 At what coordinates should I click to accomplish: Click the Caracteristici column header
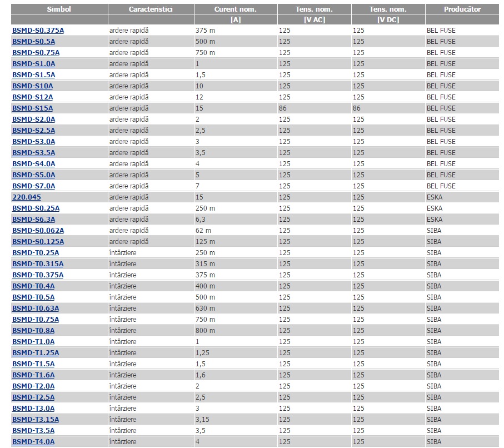point(151,9)
